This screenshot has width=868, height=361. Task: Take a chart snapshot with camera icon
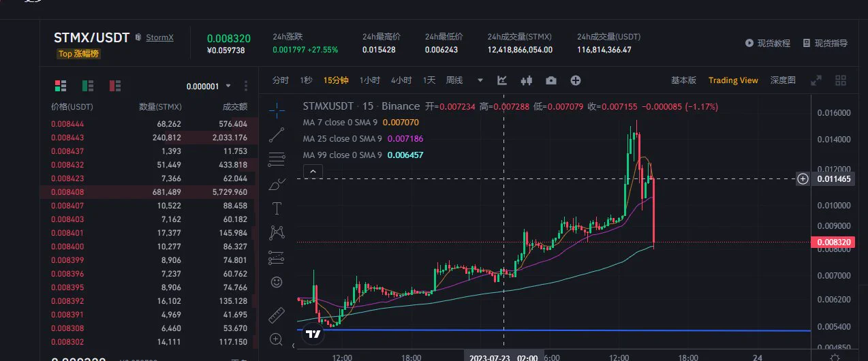pos(551,80)
